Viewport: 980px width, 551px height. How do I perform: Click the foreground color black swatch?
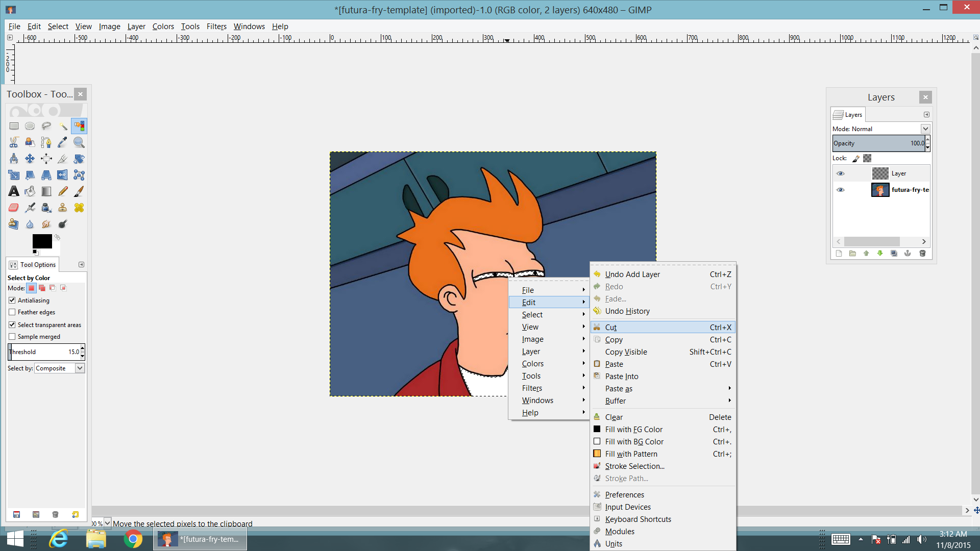pos(42,241)
